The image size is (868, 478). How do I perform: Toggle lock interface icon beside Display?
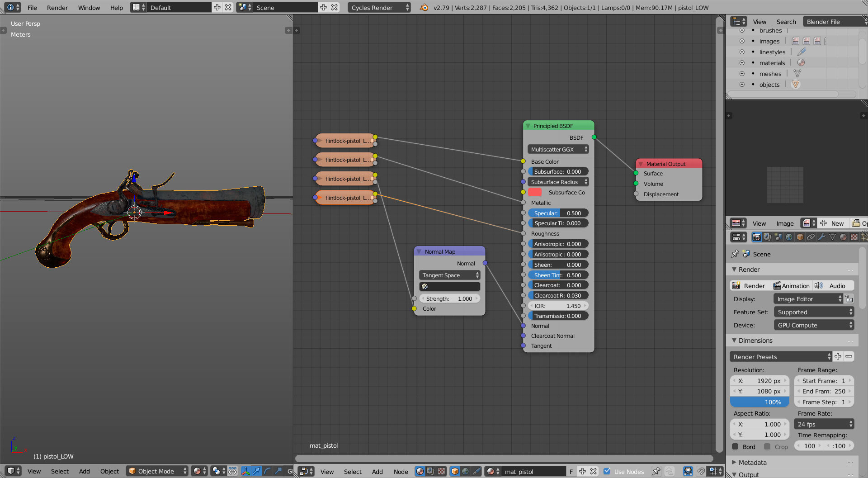point(849,298)
